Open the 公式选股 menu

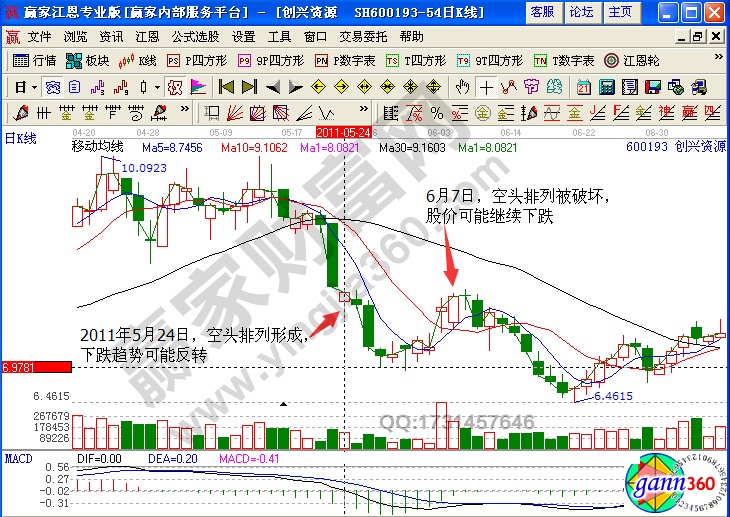pyautogui.click(x=195, y=36)
